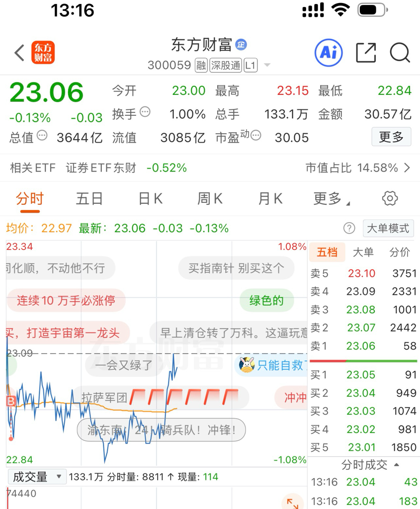
Task: Switch to the 周K tab
Action: click(210, 198)
